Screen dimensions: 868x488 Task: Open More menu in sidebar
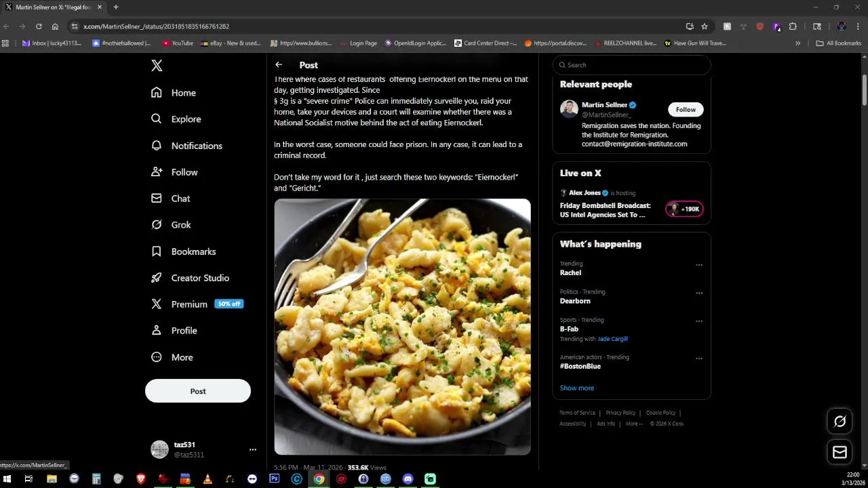click(x=173, y=357)
